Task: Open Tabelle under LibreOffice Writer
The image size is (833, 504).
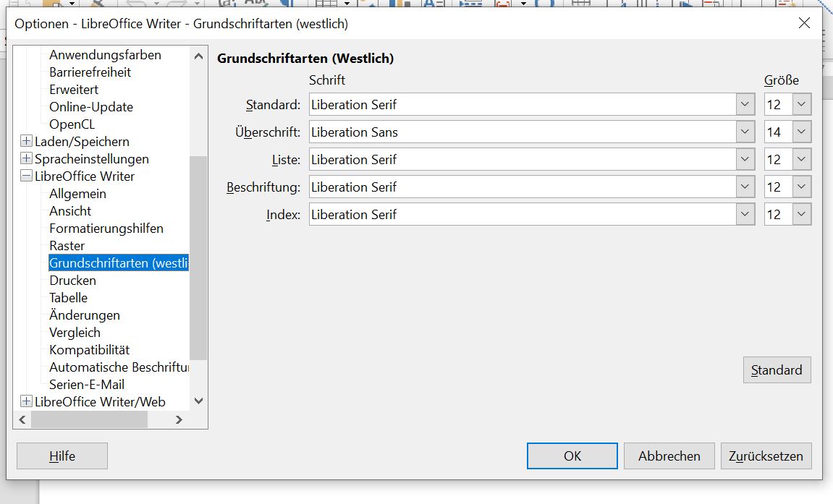Action: tap(68, 298)
